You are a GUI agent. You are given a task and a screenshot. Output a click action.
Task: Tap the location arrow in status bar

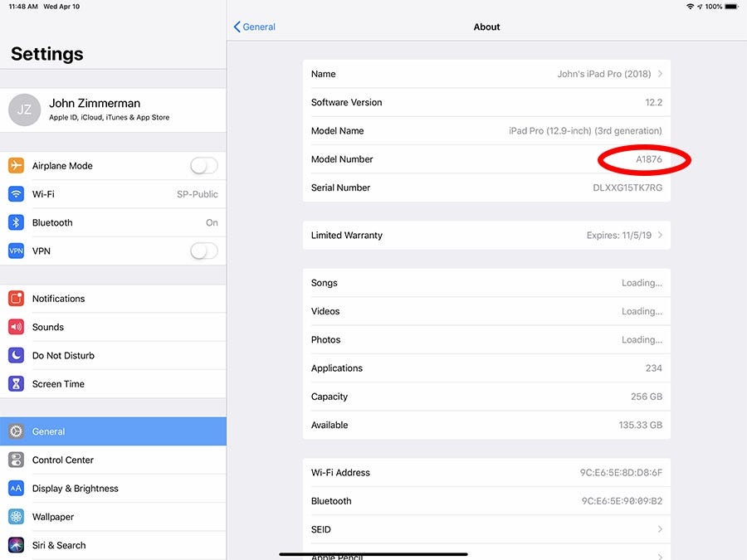pos(700,7)
